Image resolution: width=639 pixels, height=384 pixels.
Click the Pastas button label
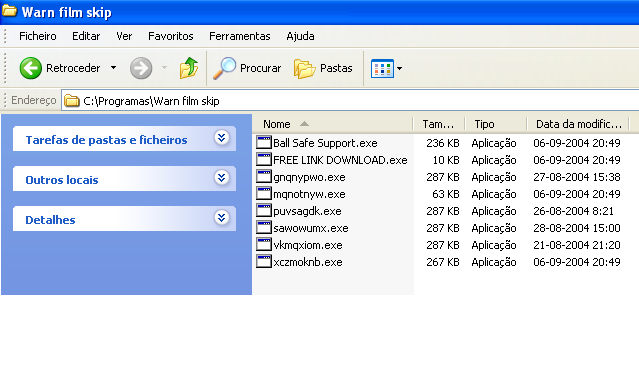(336, 68)
